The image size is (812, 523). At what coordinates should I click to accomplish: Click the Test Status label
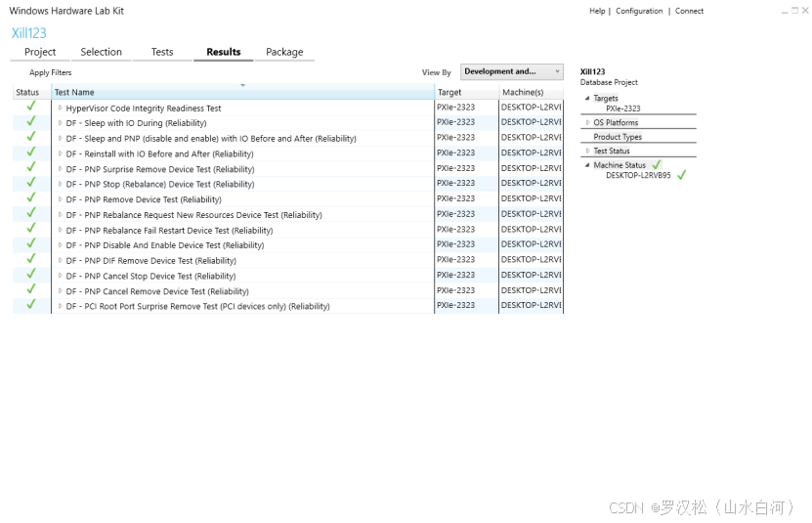612,151
